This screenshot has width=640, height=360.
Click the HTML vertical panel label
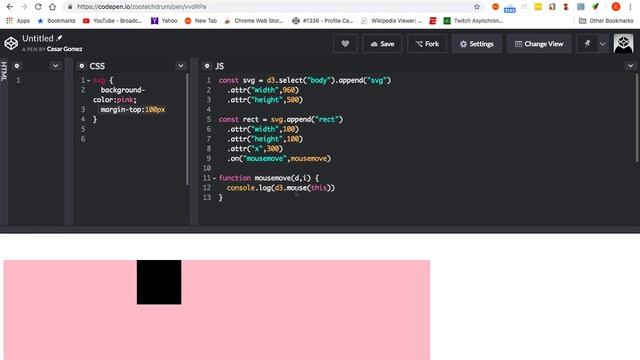tap(4, 71)
